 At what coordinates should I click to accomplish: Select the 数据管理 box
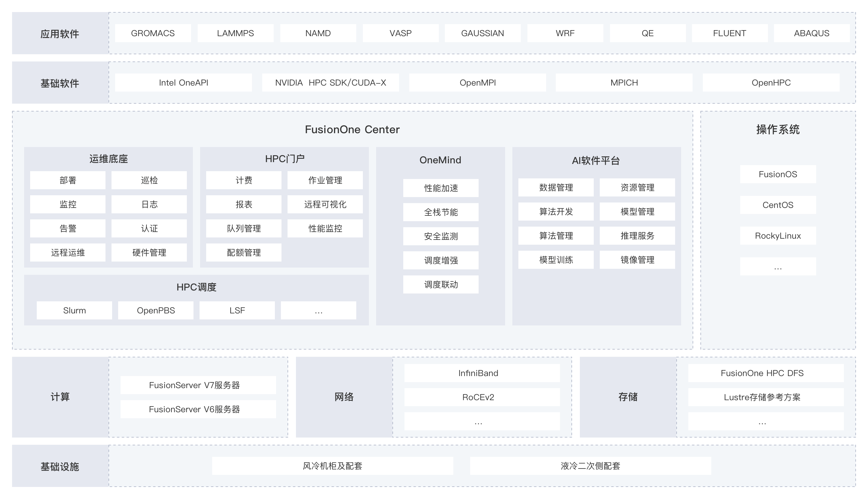point(556,187)
